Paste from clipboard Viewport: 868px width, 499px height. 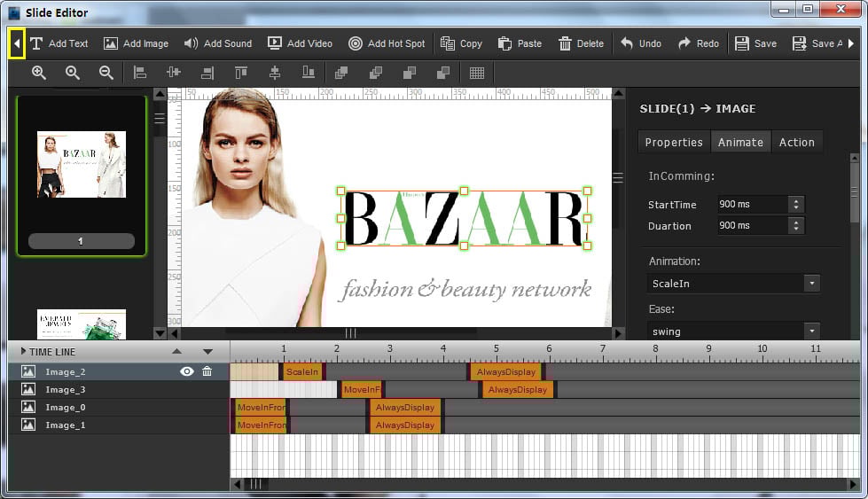click(520, 43)
